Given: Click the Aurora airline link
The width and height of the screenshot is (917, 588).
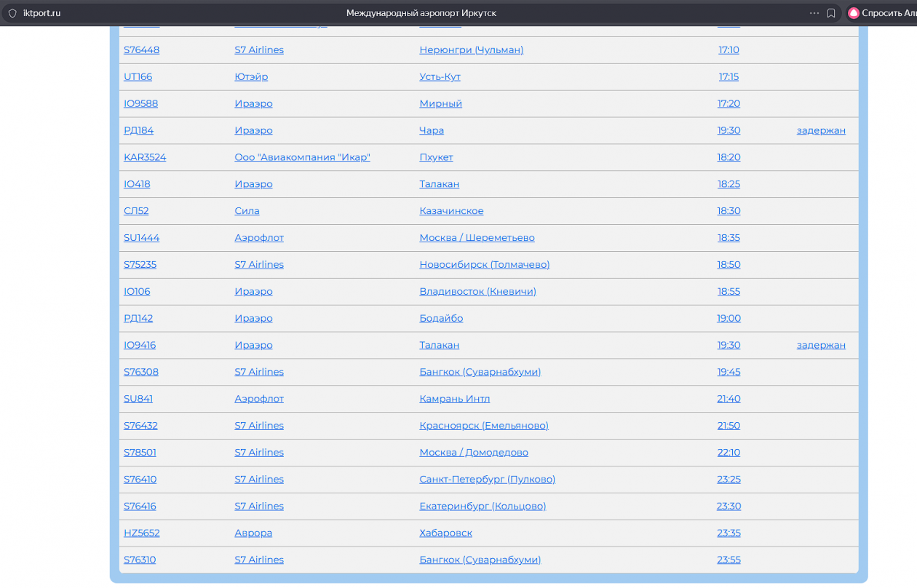Looking at the screenshot, I should pos(253,533).
